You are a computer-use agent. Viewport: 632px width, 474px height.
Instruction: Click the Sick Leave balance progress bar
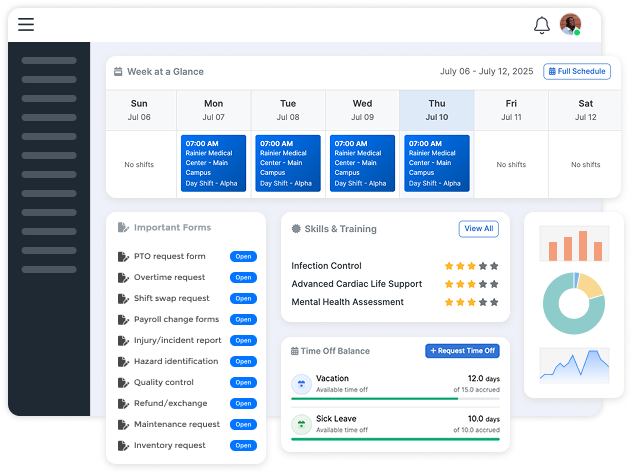[x=395, y=439]
